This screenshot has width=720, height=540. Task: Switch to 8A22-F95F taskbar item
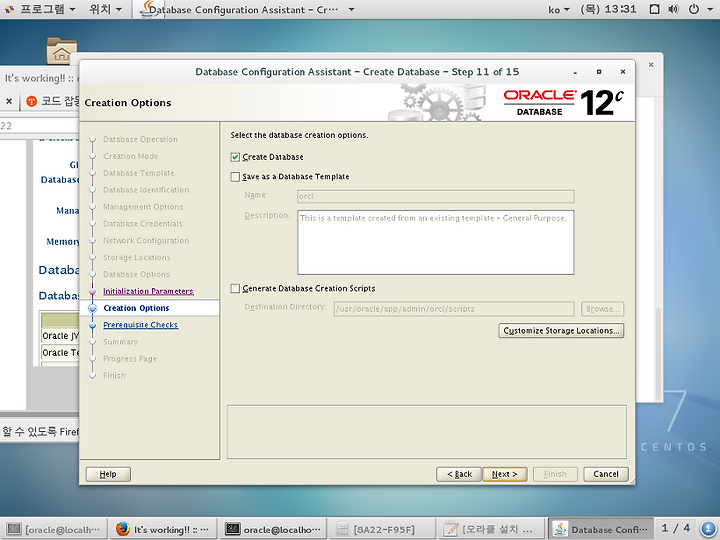pos(382,529)
